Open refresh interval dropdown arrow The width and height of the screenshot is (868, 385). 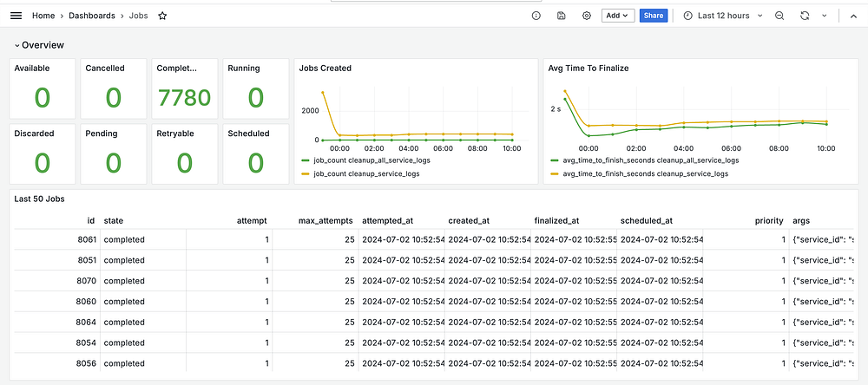pyautogui.click(x=824, y=16)
